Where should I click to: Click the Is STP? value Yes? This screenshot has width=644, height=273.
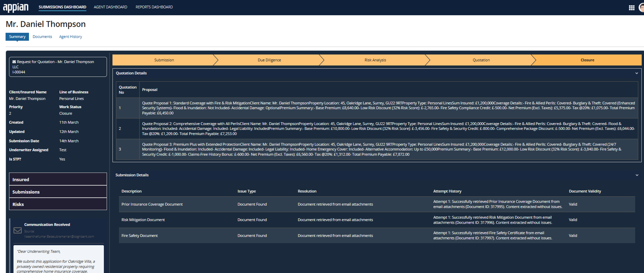62,159
